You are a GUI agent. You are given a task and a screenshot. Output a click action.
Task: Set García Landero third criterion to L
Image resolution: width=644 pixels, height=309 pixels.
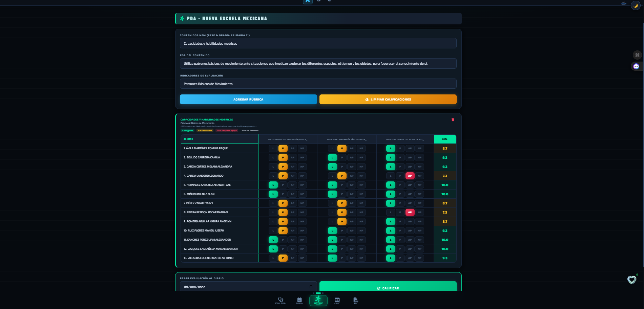click(391, 176)
